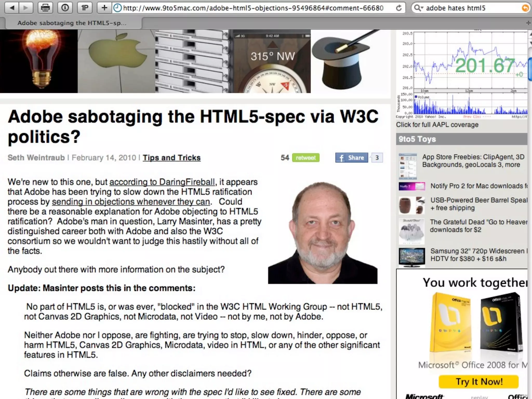Click the orange snapback arrow in search field
This screenshot has width=532, height=399.
click(x=525, y=8)
